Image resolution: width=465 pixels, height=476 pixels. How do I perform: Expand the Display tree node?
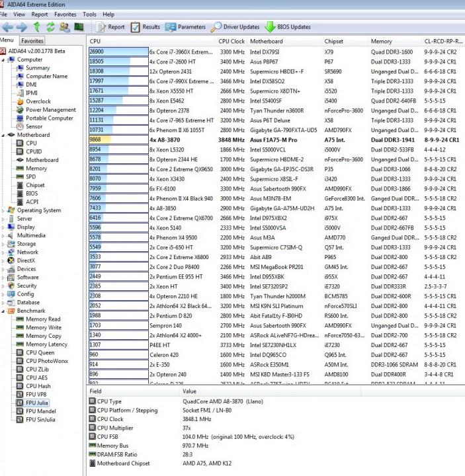click(x=3, y=227)
